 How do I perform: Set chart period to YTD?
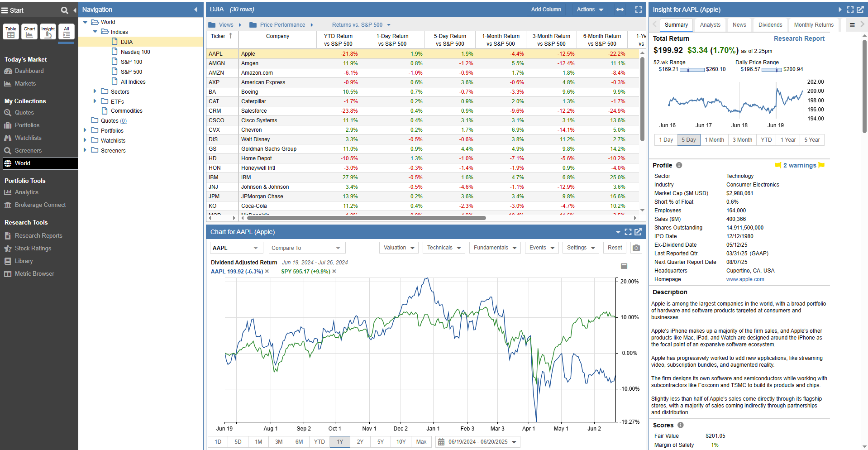coord(320,442)
